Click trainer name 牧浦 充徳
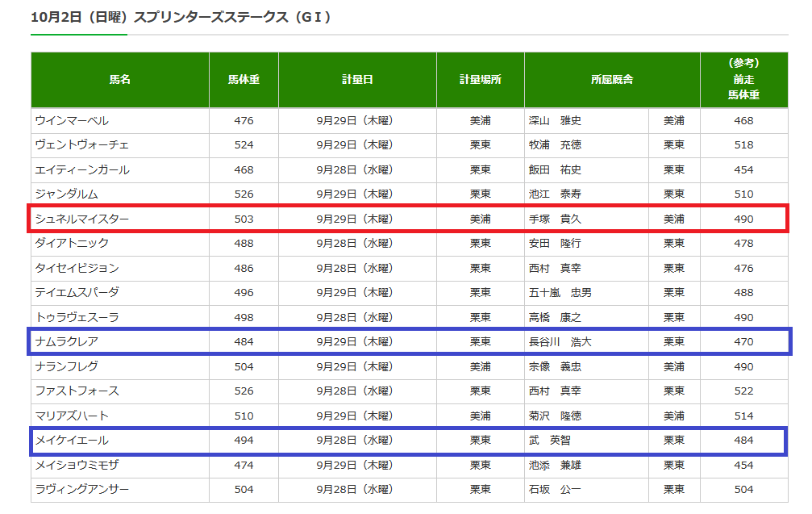This screenshot has height=514, width=812. pos(555,145)
